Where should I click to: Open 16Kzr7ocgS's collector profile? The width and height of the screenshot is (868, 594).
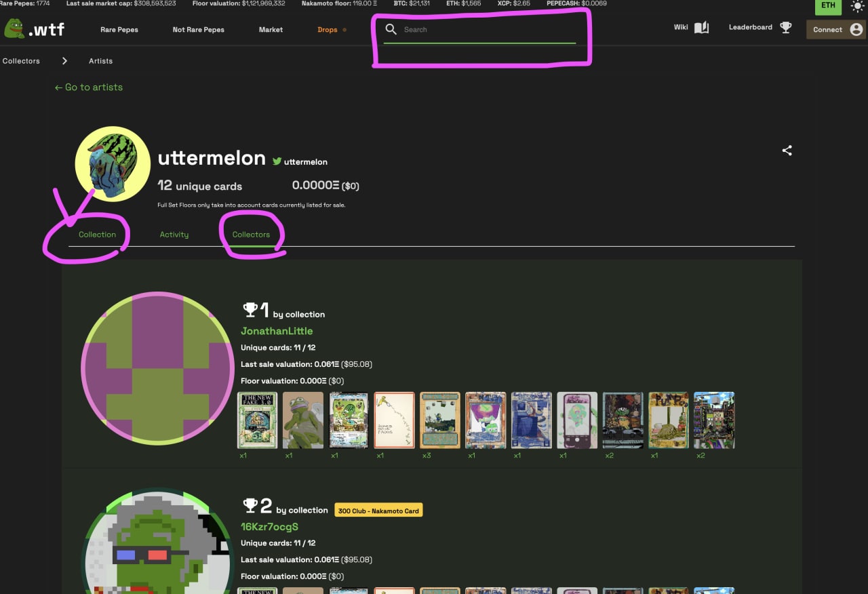click(270, 527)
